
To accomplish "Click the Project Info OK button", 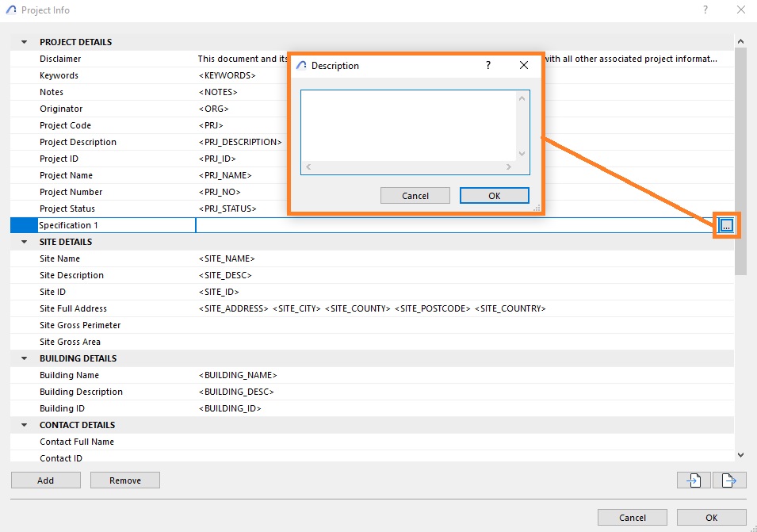I will pos(712,518).
